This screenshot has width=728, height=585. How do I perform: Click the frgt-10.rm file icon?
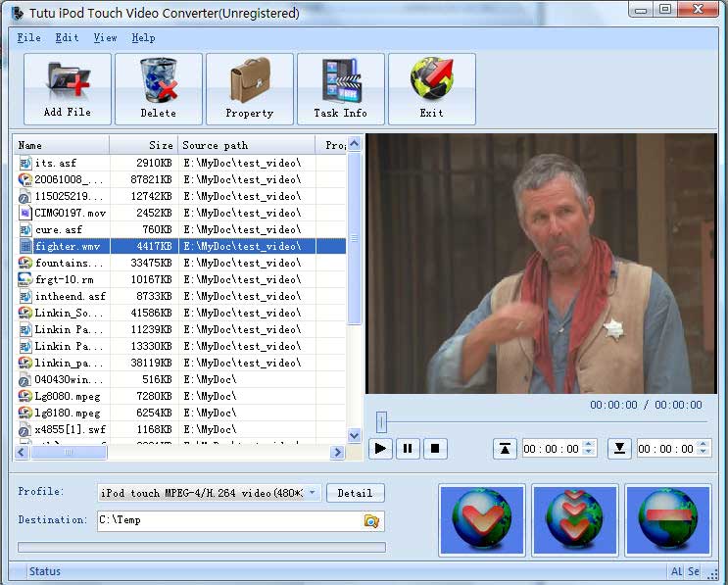tap(25, 279)
